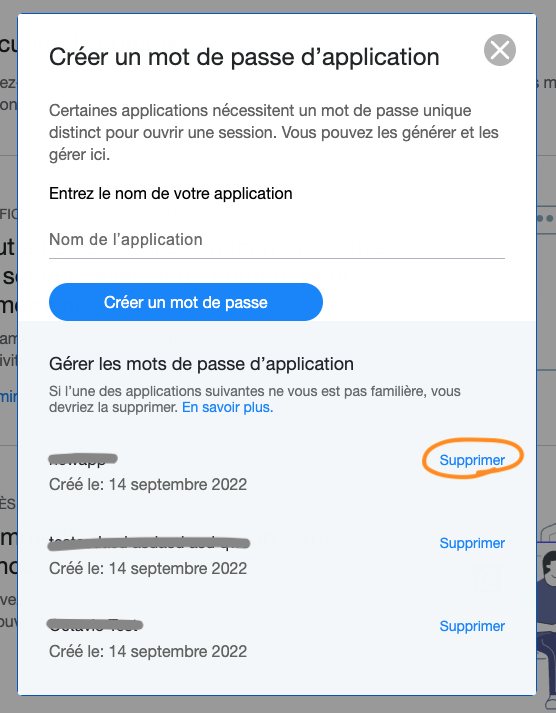Image resolution: width=556 pixels, height=713 pixels.
Task: Click the three-dots icon behind the dialog
Action: pyautogui.click(x=546, y=218)
